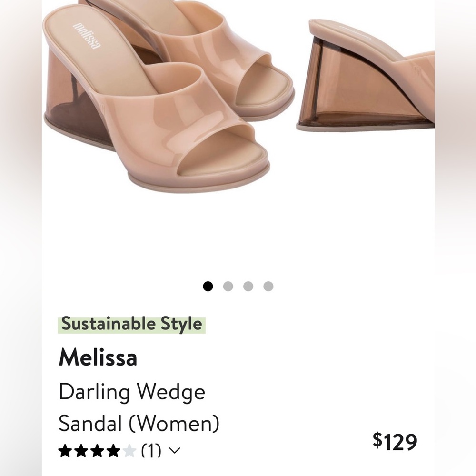Open the Sustainable Style badge
This screenshot has height=476, width=476.
pos(132,323)
